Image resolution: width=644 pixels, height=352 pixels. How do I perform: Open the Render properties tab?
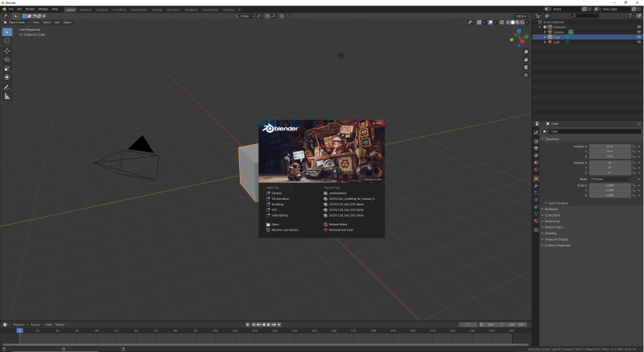(536, 141)
